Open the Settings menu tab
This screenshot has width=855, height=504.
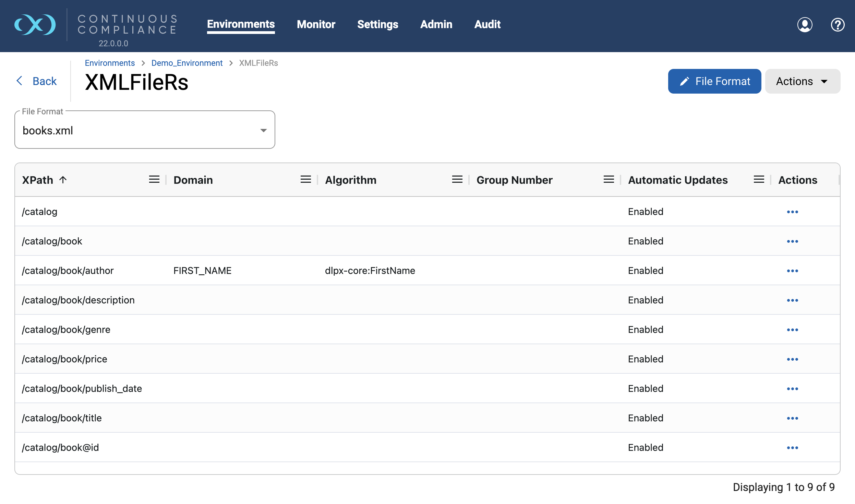377,24
